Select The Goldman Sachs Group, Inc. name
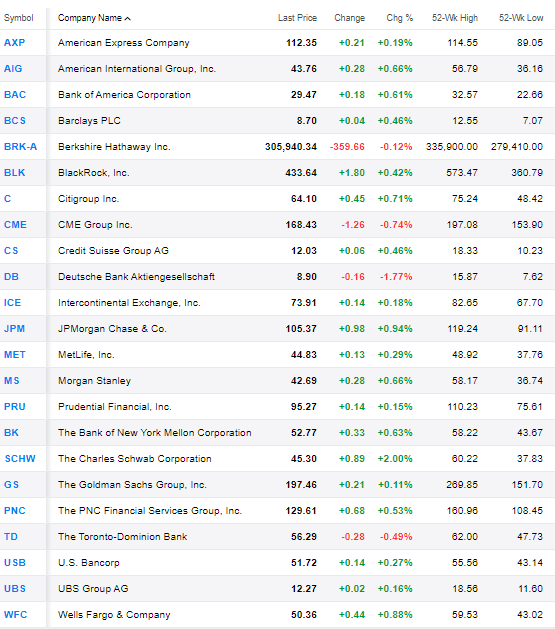Viewport: 555px width, 629px height. [132, 485]
